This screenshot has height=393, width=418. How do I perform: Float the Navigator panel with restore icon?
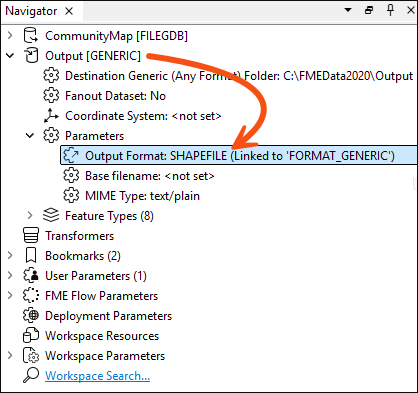[369, 10]
